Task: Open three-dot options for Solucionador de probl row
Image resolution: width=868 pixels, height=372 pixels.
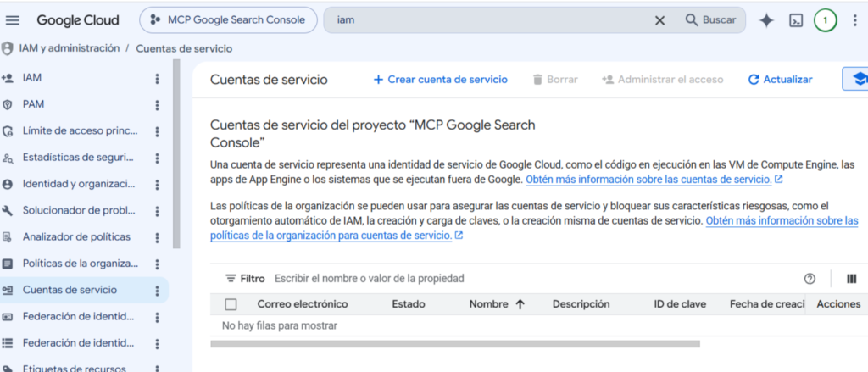Action: point(157,211)
